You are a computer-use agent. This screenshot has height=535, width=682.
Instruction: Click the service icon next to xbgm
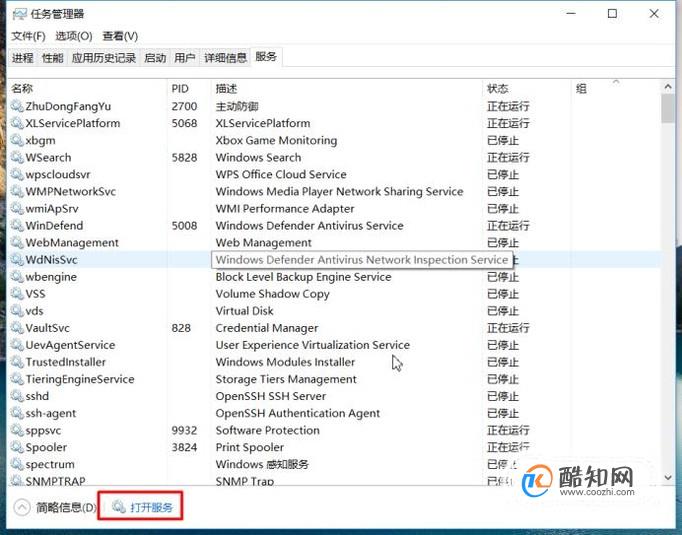pos(17,140)
